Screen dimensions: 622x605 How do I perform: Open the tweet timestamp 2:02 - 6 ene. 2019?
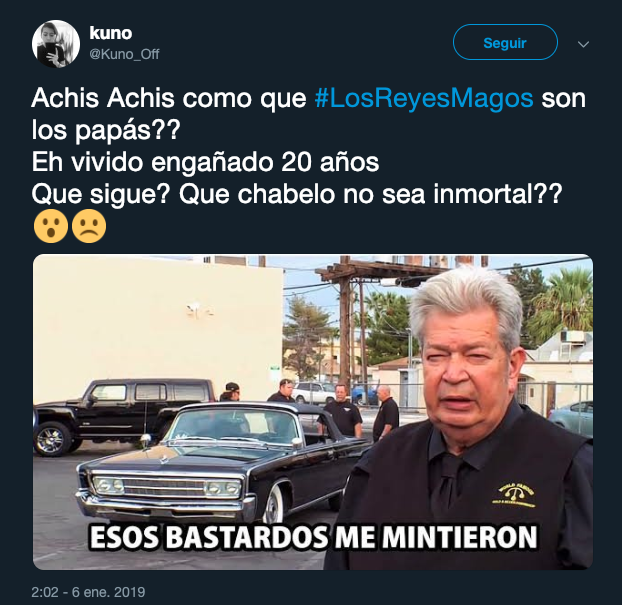(x=88, y=592)
